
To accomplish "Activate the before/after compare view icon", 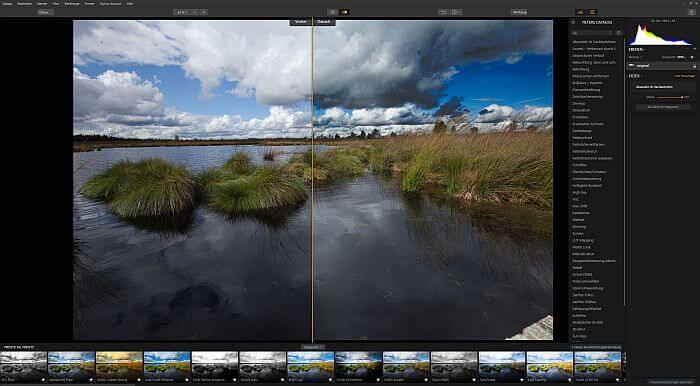I will pos(344,12).
